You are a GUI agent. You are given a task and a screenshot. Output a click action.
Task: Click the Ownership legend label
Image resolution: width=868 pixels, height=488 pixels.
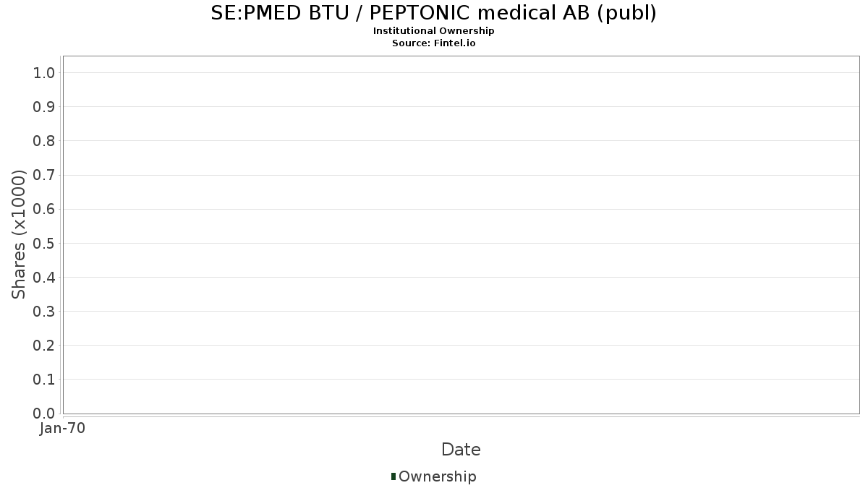click(437, 476)
